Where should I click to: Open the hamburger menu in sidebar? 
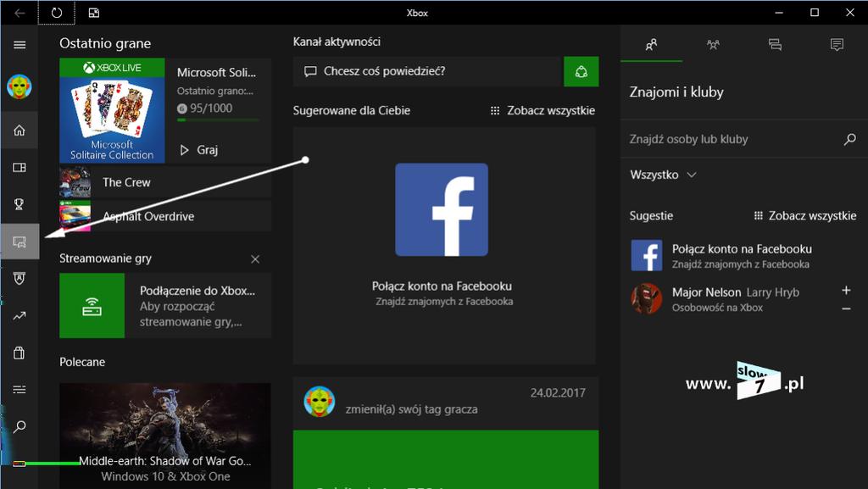tap(19, 45)
